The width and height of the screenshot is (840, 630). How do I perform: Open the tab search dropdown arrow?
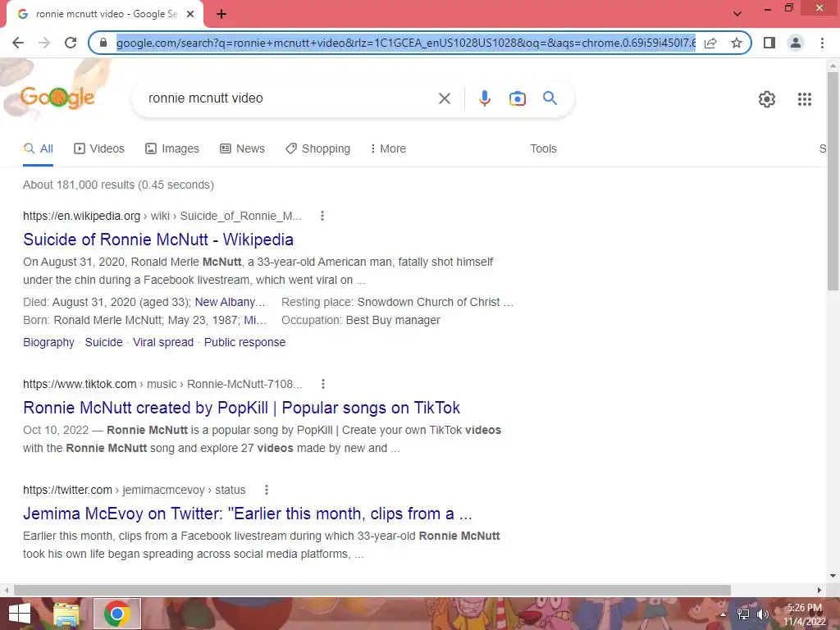click(x=737, y=14)
